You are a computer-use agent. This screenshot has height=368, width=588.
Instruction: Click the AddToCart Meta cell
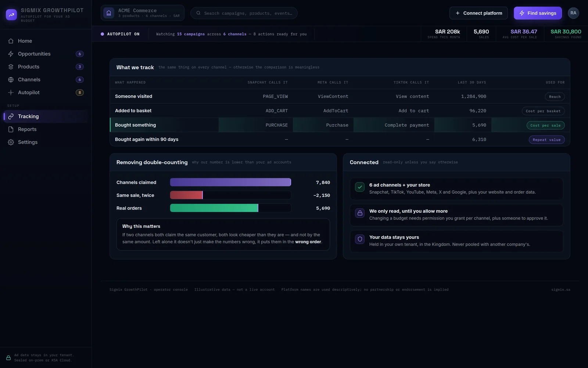click(x=336, y=111)
